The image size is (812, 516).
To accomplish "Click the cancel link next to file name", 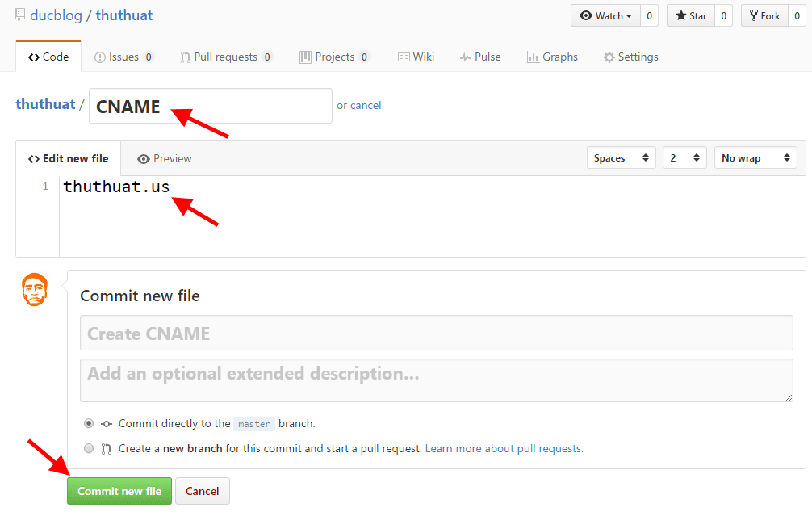I will click(x=366, y=105).
